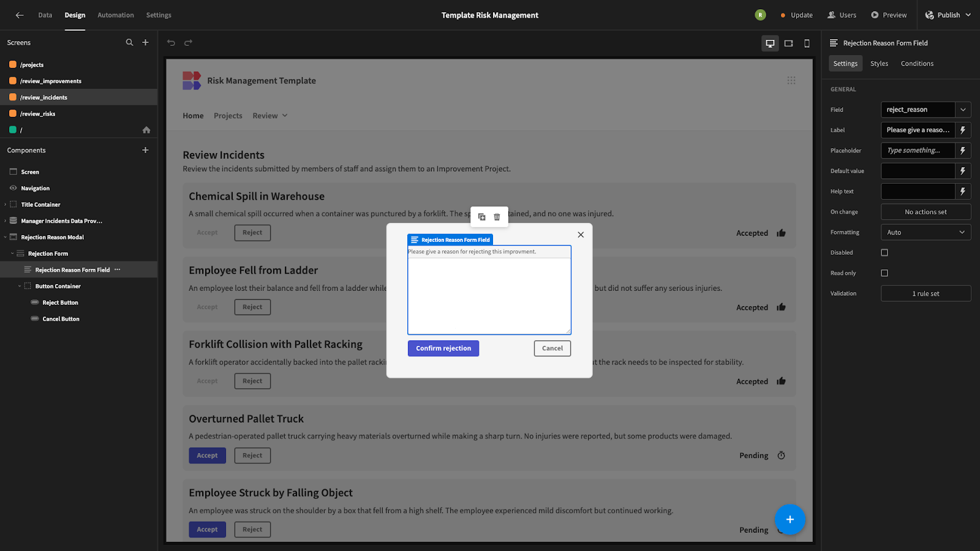
Task: Open bindings lightning icon for Default value
Action: [x=963, y=171]
